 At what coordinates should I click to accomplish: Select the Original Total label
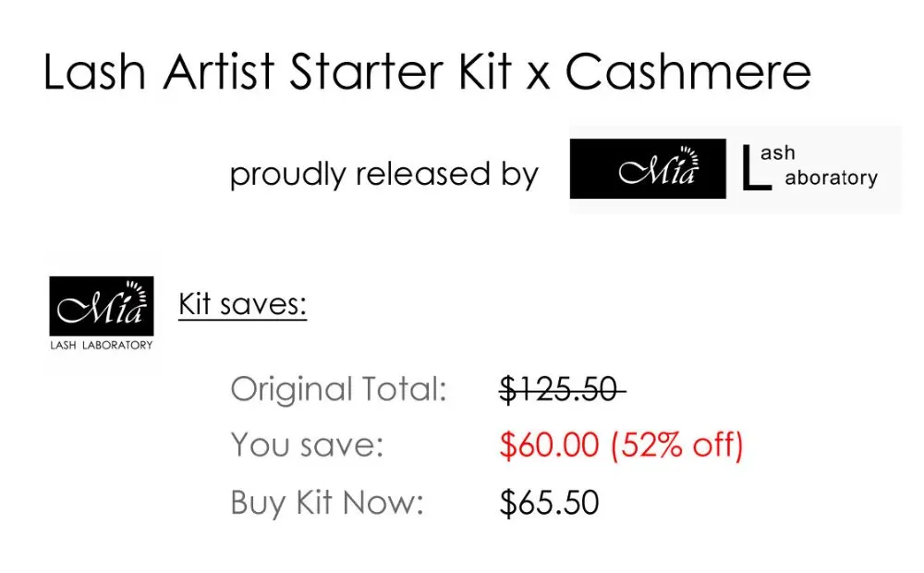338,389
